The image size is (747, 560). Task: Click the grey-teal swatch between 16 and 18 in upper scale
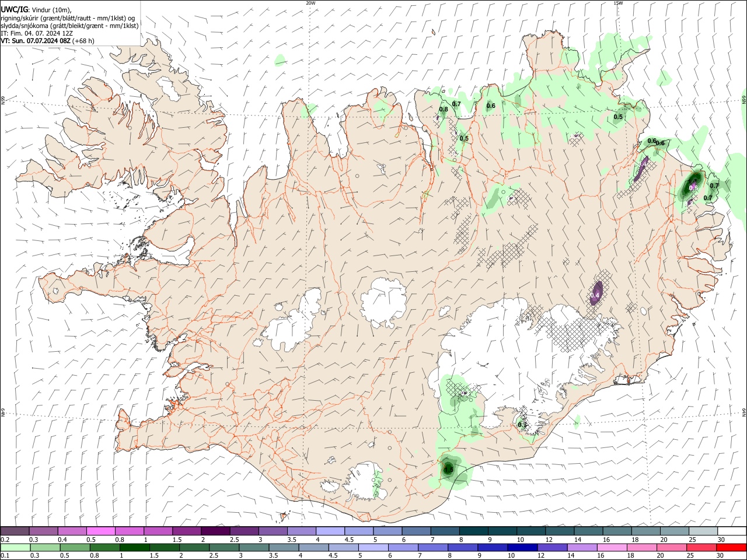(x=618, y=531)
